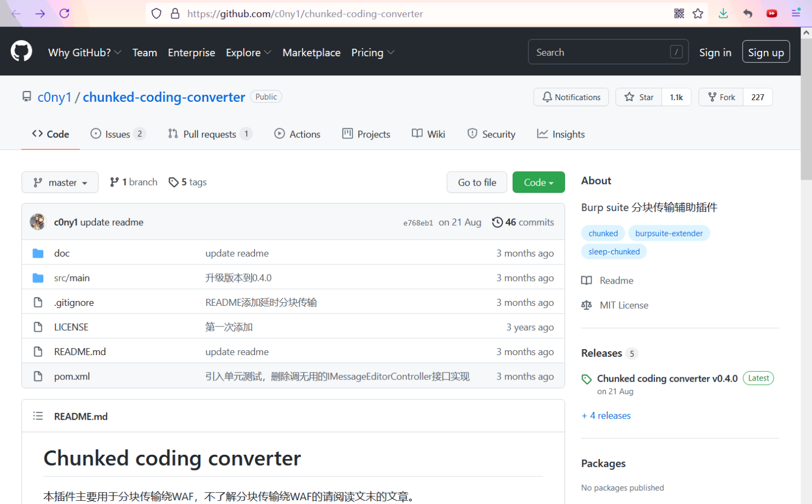Click the tag icon beside latest release

tap(587, 379)
